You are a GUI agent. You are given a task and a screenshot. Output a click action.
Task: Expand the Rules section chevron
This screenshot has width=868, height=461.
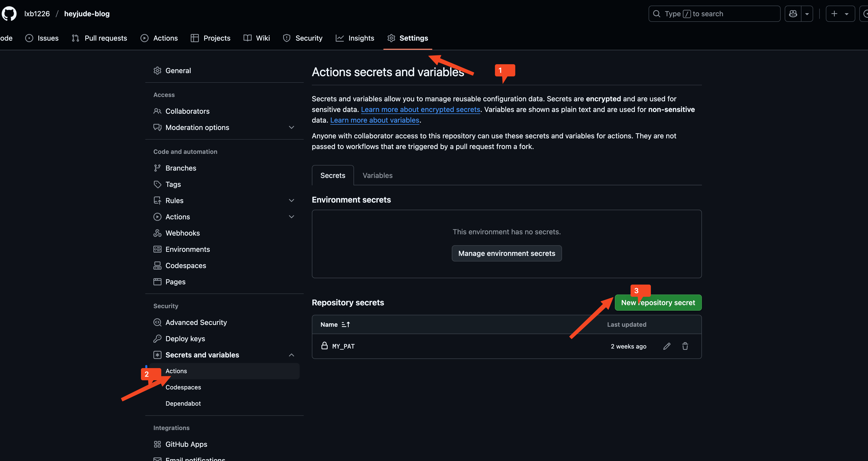coord(292,201)
